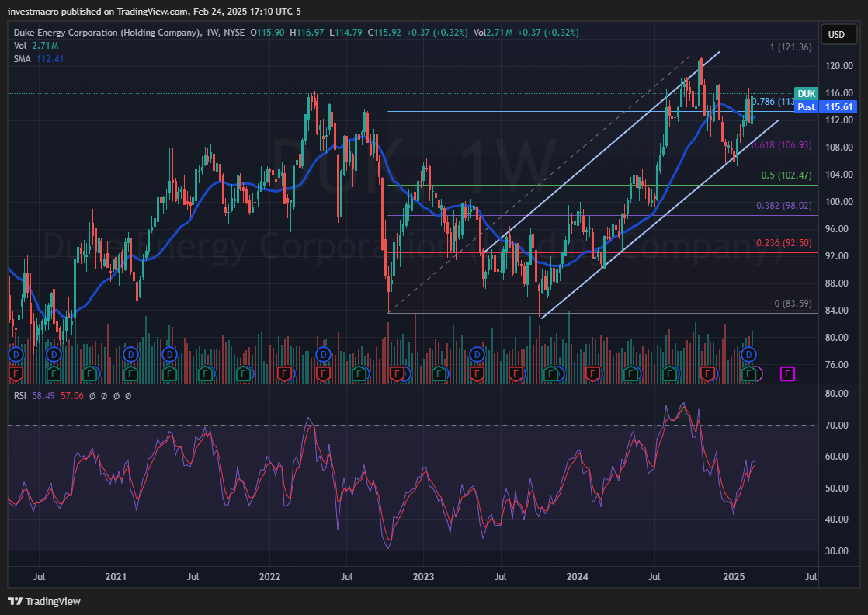Click the 108.00 price axis label
This screenshot has height=615, width=868.
point(838,148)
